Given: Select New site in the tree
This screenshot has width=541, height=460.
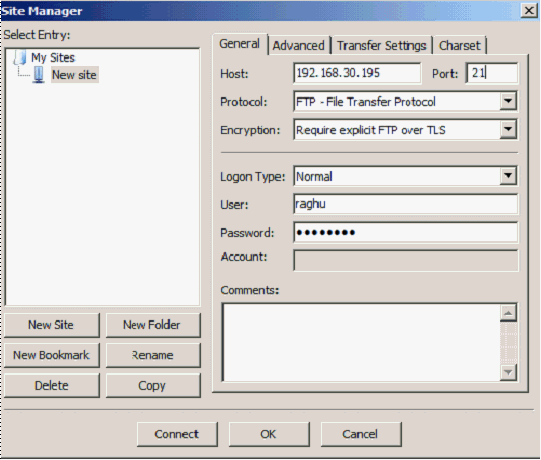Looking at the screenshot, I should click(x=74, y=75).
